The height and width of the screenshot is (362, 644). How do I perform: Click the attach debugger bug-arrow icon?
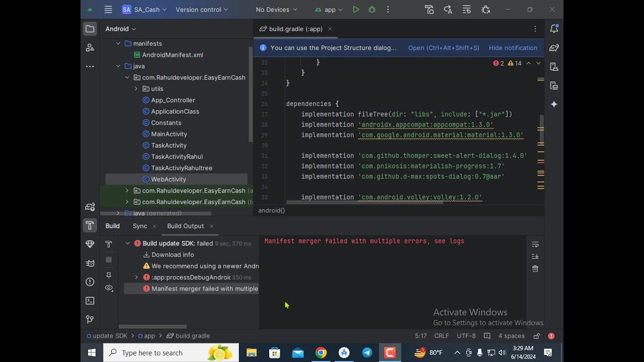point(486,10)
